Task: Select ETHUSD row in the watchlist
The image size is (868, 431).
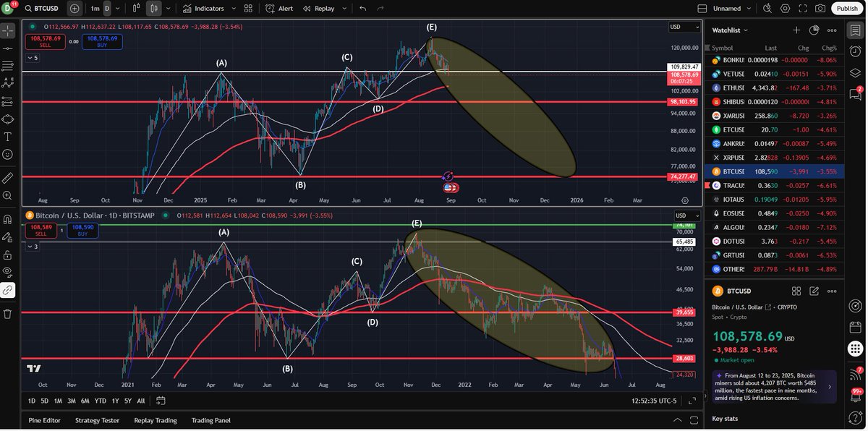Action: (773, 88)
